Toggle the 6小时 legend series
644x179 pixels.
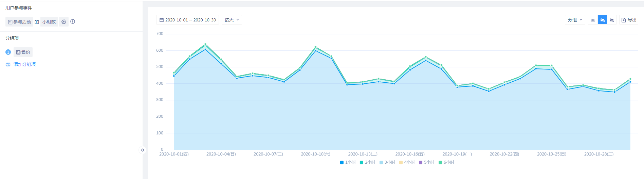pos(446,162)
